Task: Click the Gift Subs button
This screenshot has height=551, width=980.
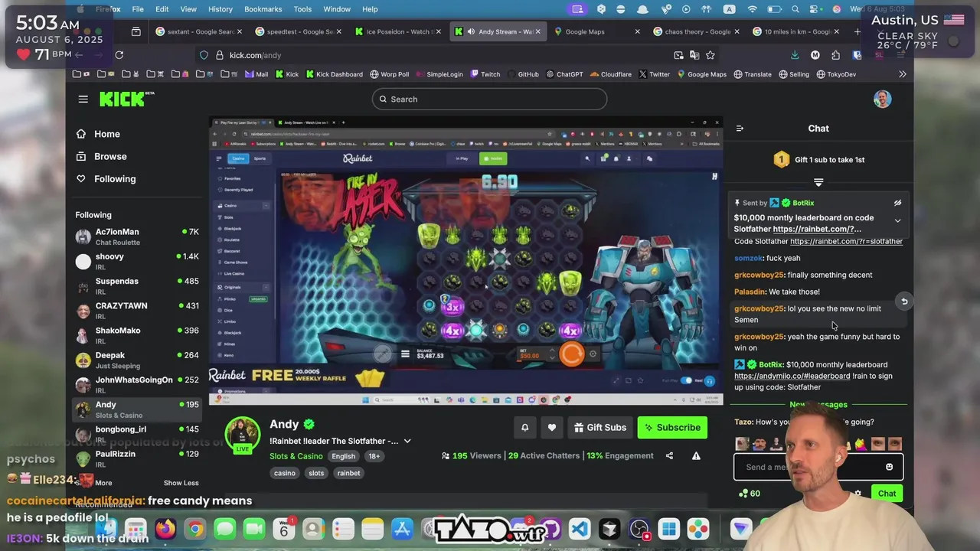Action: point(599,428)
